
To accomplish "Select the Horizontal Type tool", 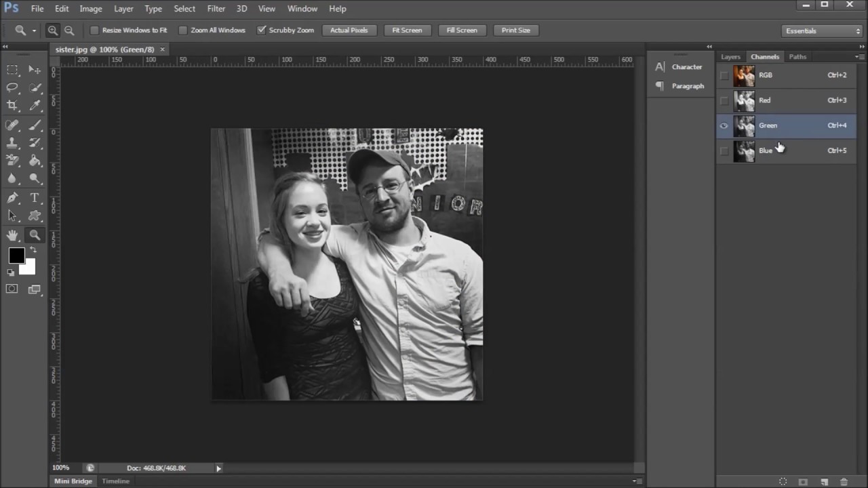I will [35, 198].
